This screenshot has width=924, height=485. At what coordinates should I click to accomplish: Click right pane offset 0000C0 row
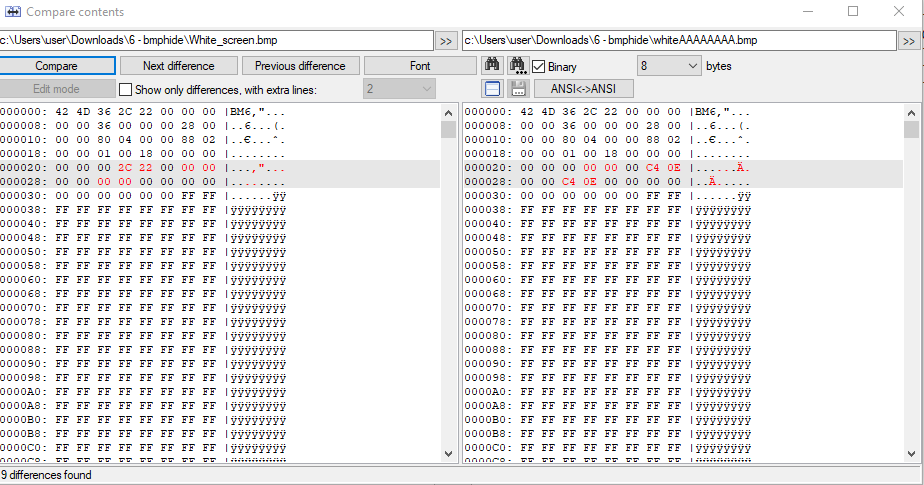click(683, 448)
